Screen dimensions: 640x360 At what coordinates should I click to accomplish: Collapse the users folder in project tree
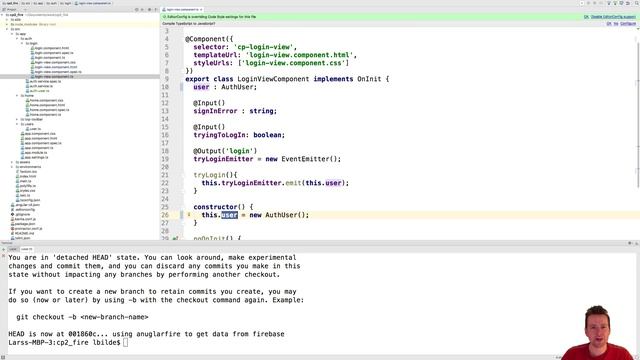coord(17,124)
